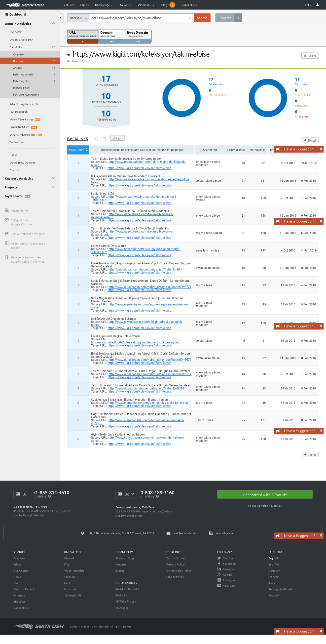Switch to the Root Domain tab

(x=138, y=36)
